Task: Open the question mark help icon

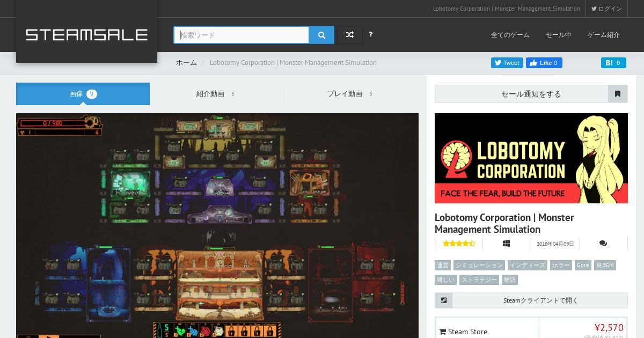Action: (371, 34)
